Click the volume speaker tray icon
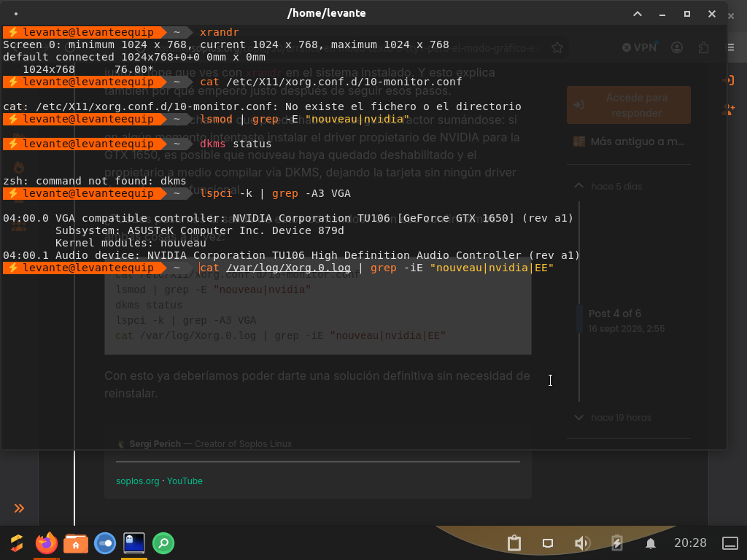This screenshot has height=560, width=747. click(x=582, y=542)
